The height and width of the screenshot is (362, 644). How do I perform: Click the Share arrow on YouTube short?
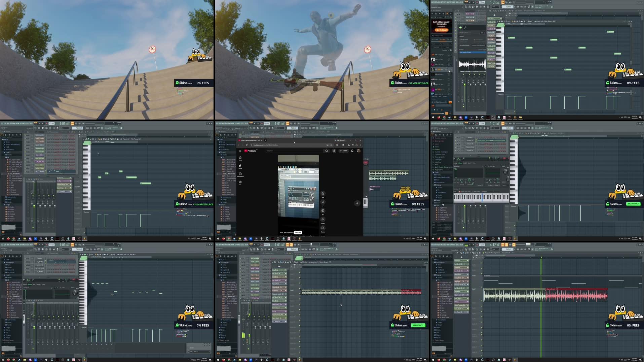[x=323, y=219]
